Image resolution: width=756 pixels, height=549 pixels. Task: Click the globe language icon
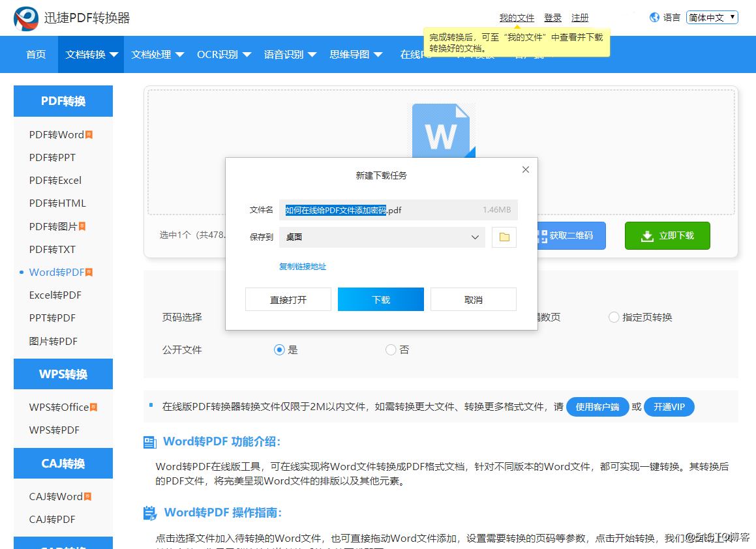click(x=654, y=18)
